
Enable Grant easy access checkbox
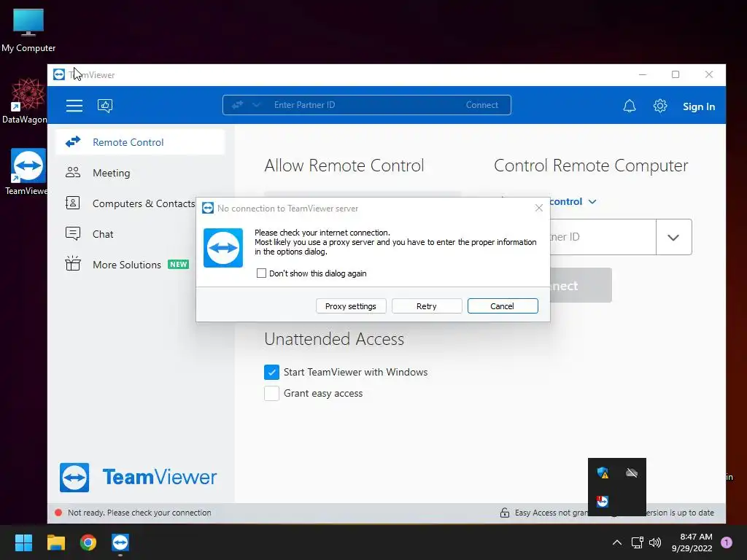coord(271,393)
